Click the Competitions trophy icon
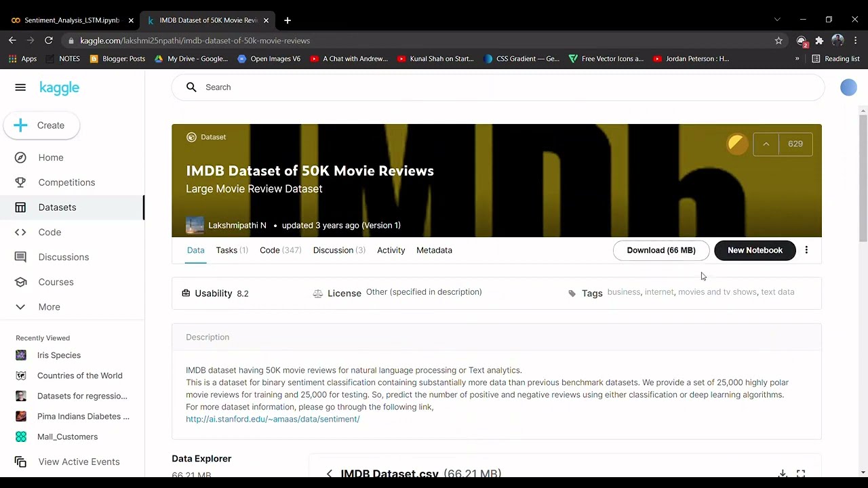 click(x=20, y=182)
